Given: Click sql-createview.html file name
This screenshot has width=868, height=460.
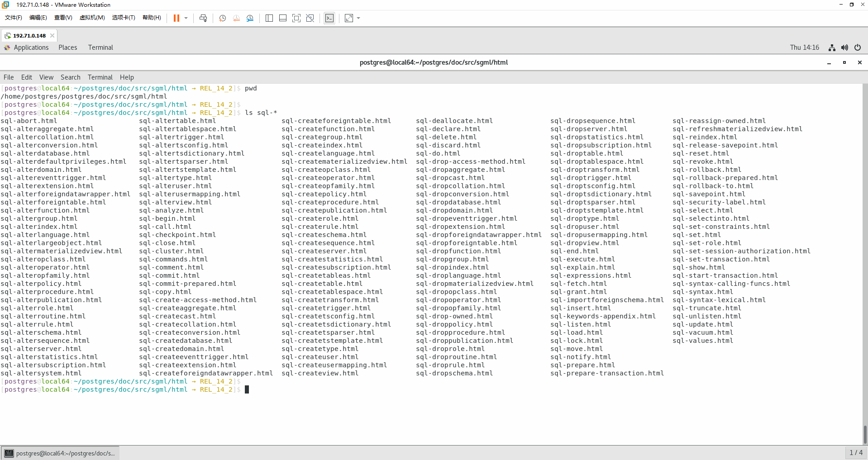Looking at the screenshot, I should (x=320, y=373).
